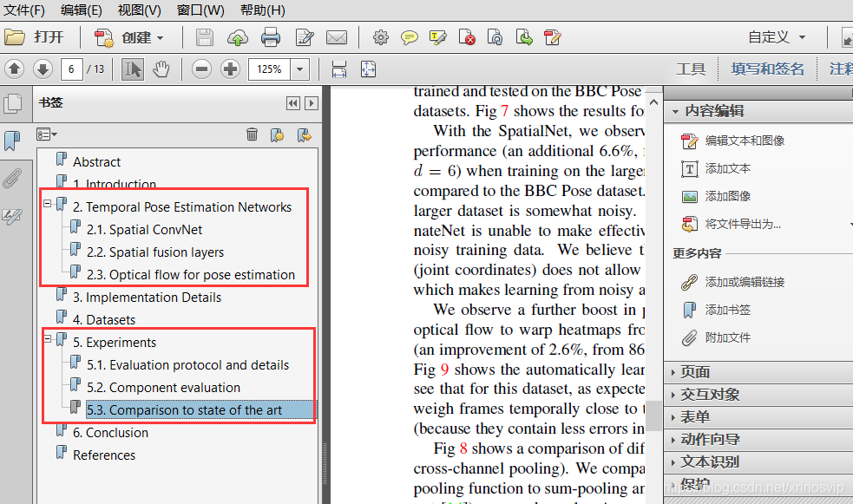
Task: Zoom in with the plus button
Action: coord(230,69)
